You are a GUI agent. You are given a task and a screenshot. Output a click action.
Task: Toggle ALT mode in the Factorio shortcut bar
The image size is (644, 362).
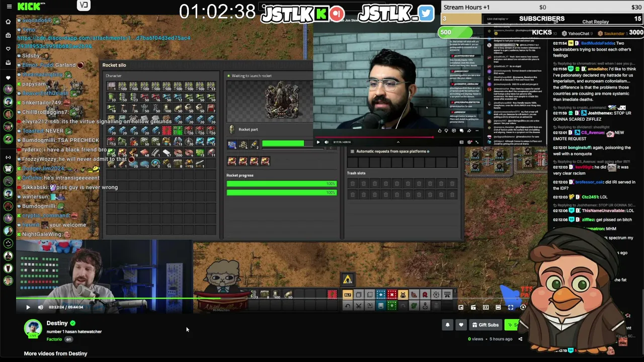click(347, 295)
